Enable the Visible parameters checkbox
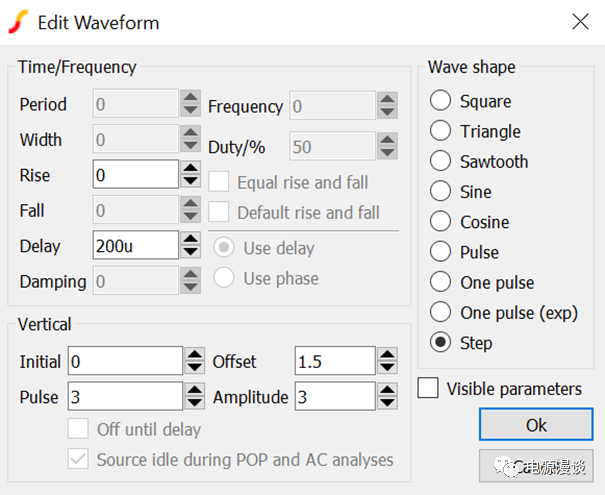The image size is (605, 495). pos(428,388)
